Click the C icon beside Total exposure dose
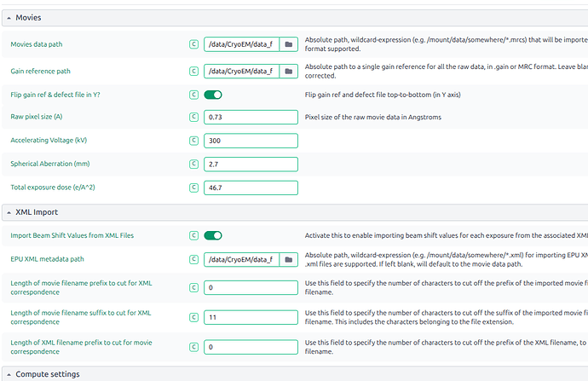588x381 pixels. coord(195,188)
